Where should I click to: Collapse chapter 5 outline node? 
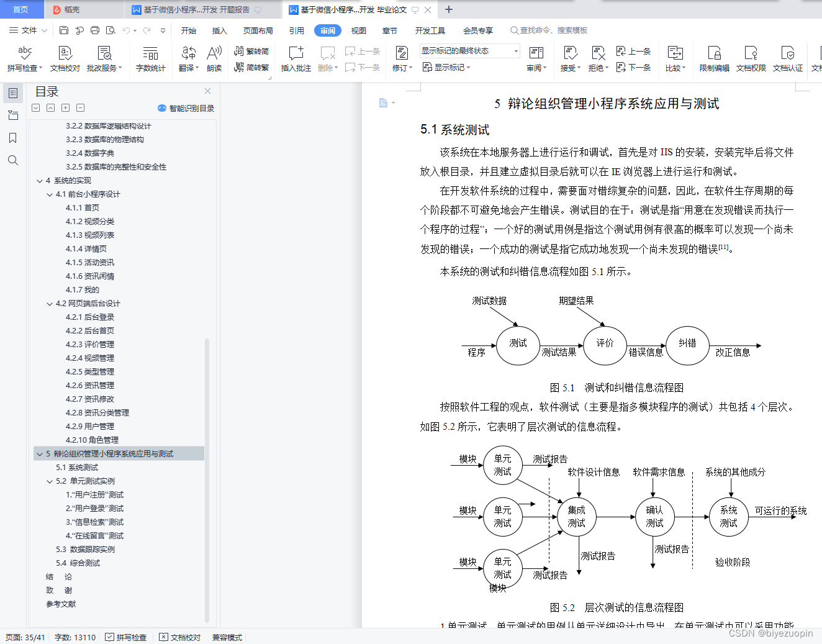click(x=40, y=454)
